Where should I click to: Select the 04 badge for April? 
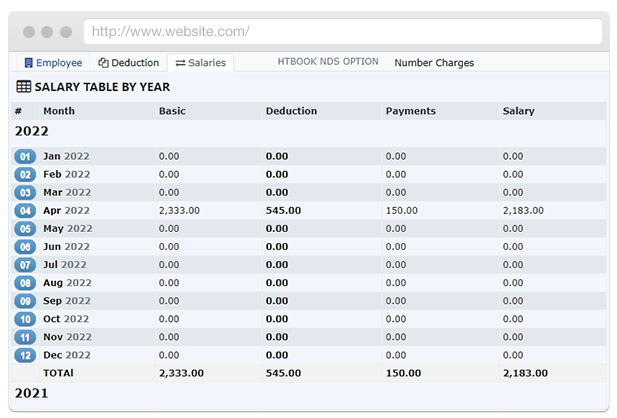(26, 211)
